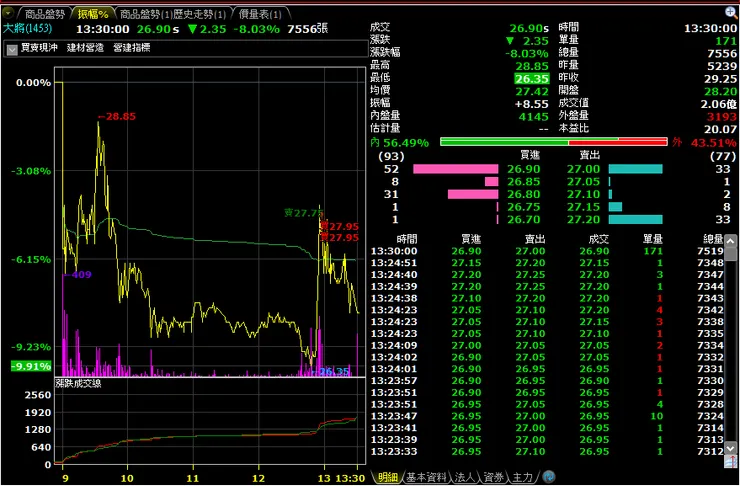Click the tick list scrollbar thumb

[x=731, y=254]
